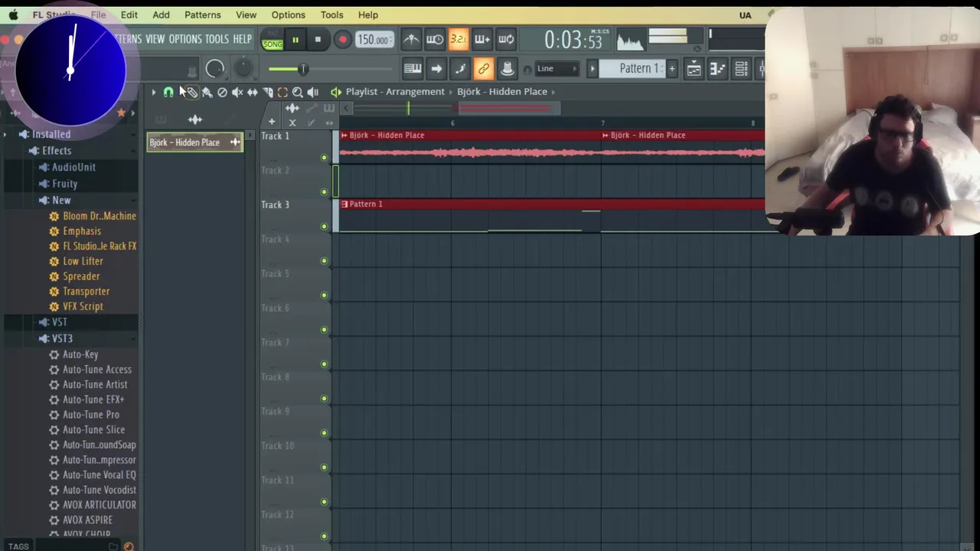
Task: Select the Delete tool
Action: (222, 92)
